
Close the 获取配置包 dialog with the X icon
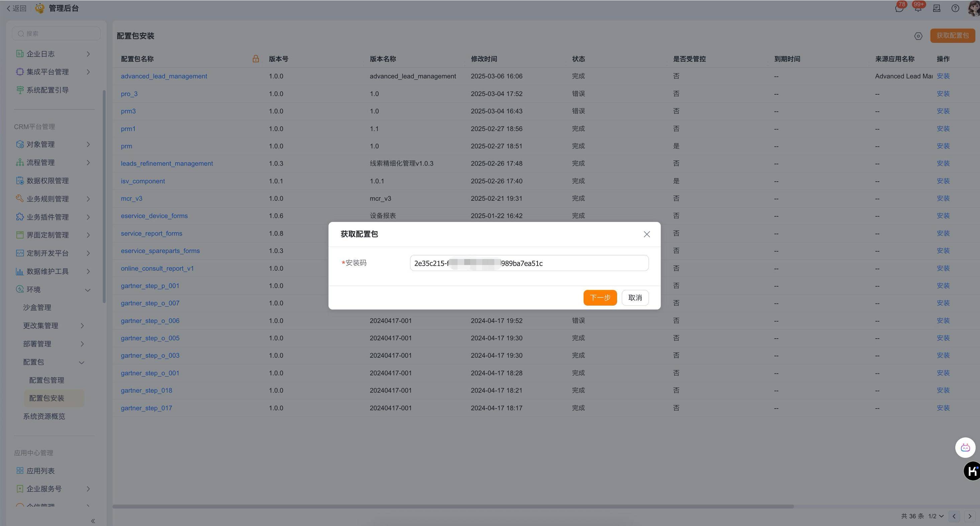tap(646, 235)
